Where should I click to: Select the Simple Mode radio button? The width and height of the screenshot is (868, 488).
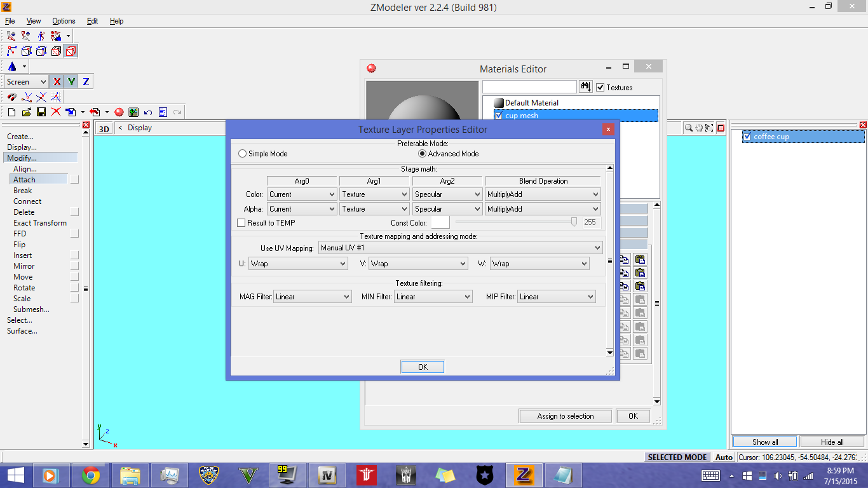click(x=242, y=154)
